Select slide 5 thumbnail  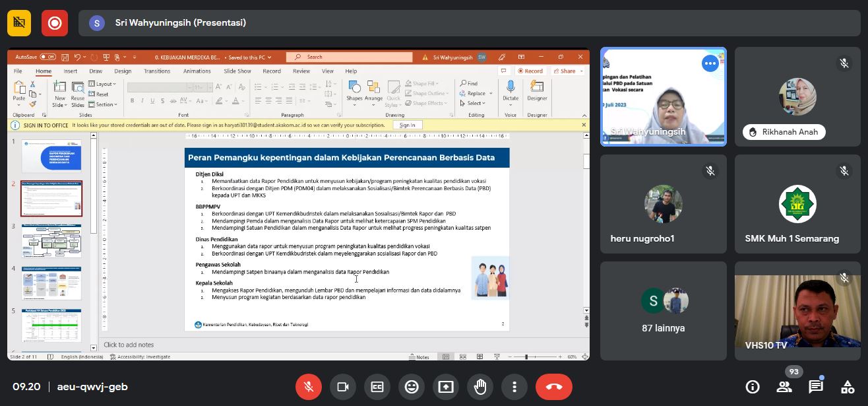[x=51, y=326]
